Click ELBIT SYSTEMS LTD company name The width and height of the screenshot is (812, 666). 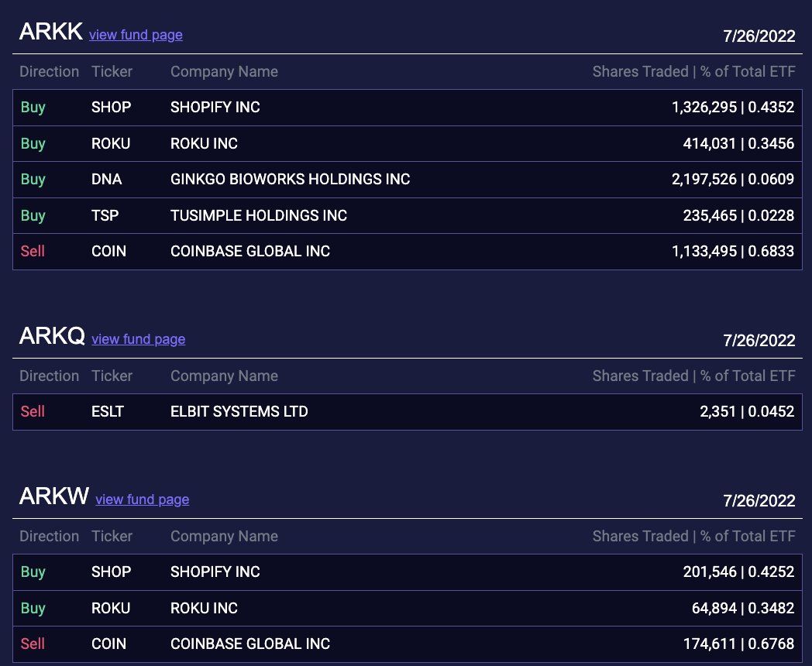click(239, 411)
